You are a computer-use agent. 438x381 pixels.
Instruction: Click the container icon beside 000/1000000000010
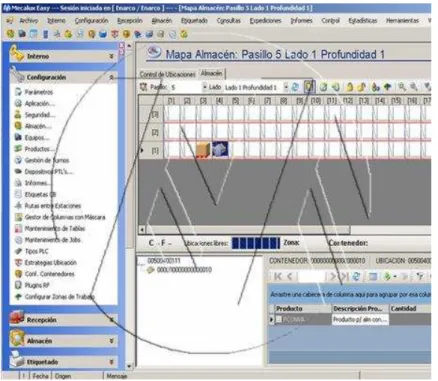151,270
